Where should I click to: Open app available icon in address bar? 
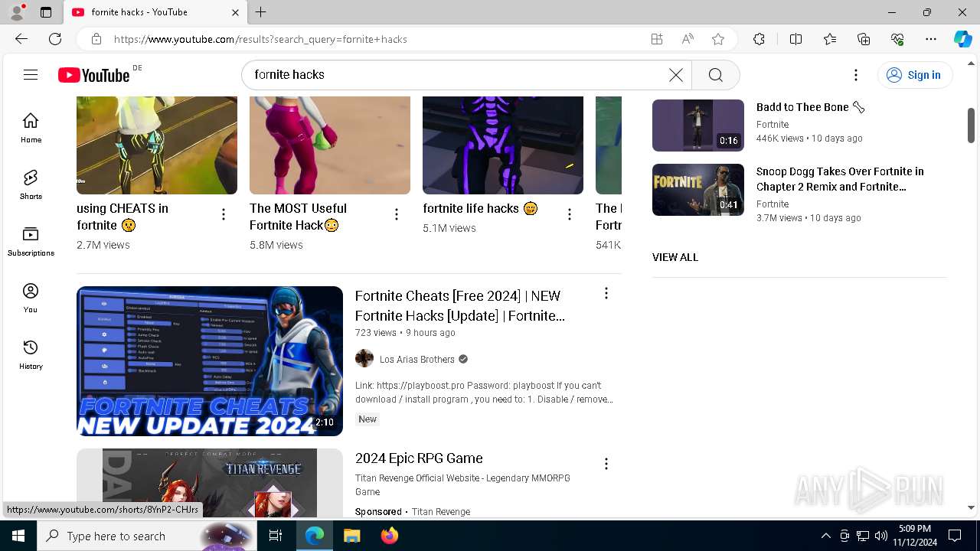pyautogui.click(x=656, y=39)
